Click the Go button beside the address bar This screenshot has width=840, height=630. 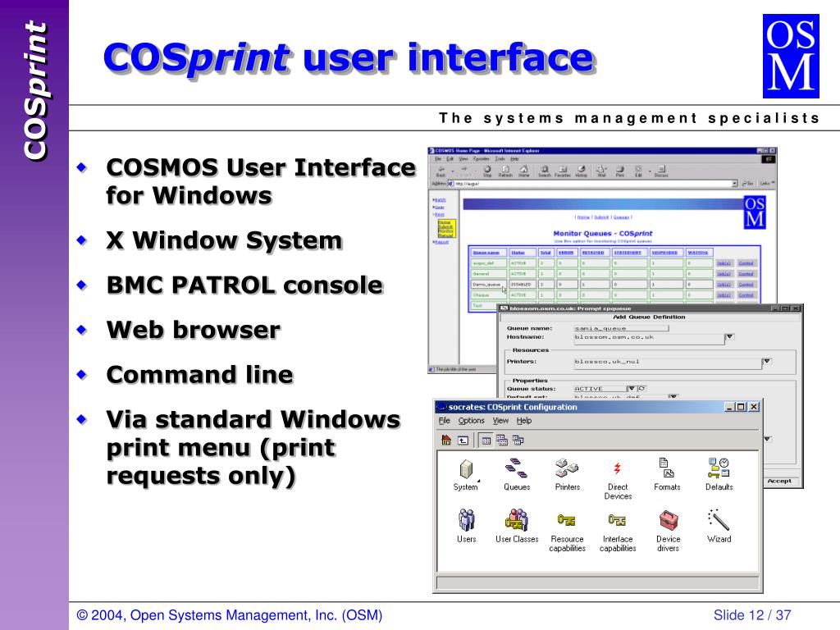click(748, 184)
